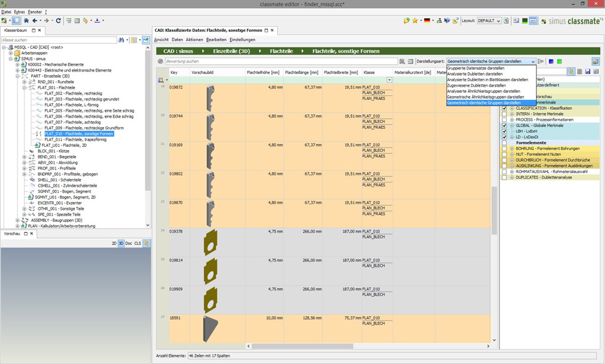Open the Extras menu

pyautogui.click(x=19, y=12)
